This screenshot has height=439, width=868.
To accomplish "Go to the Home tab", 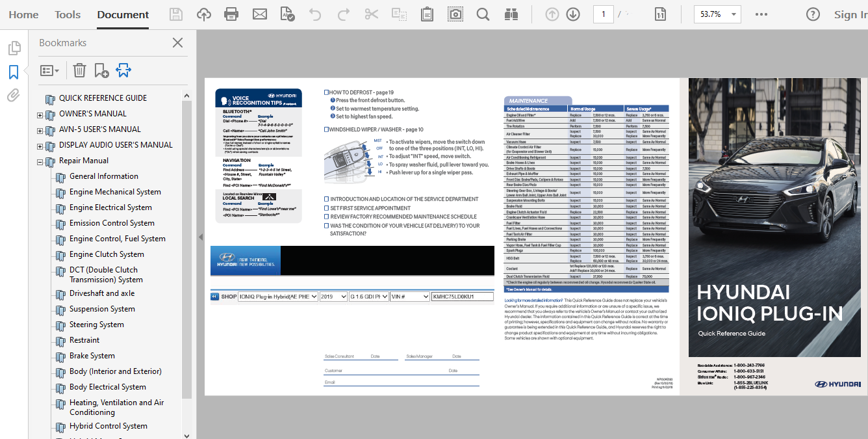I will pos(23,14).
